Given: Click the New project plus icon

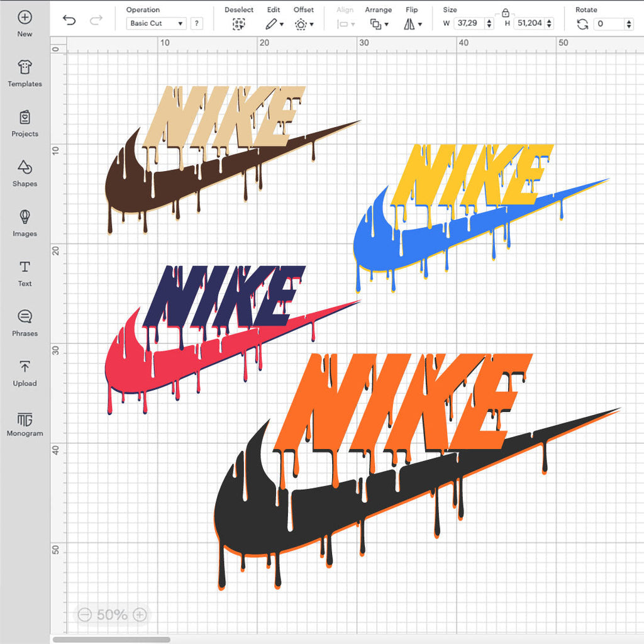Looking at the screenshot, I should pos(25,17).
